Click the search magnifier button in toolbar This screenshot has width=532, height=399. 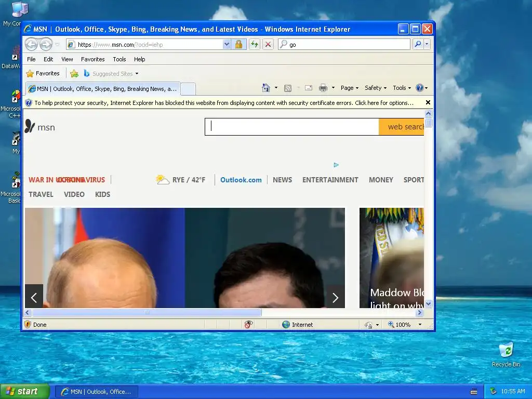pos(418,45)
